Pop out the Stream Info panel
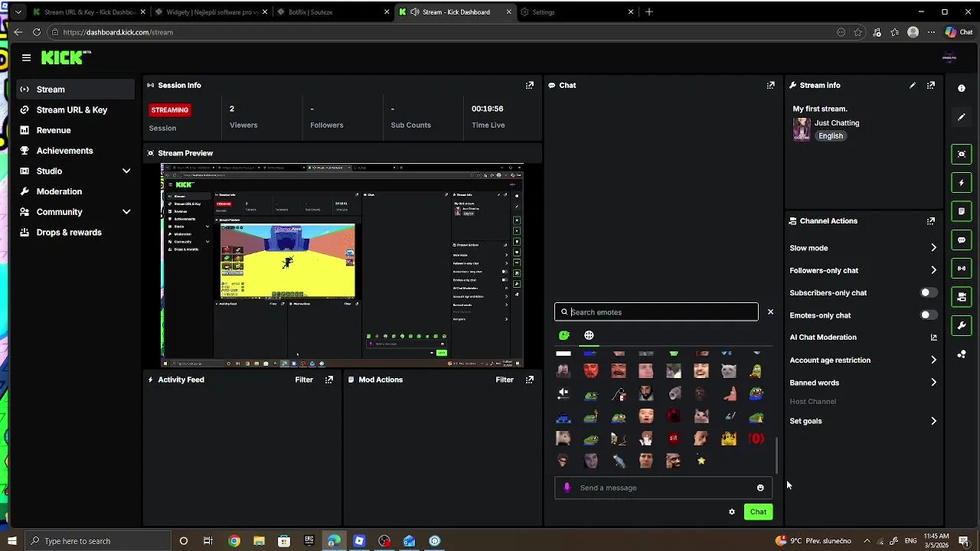The image size is (980, 551). coord(930,85)
